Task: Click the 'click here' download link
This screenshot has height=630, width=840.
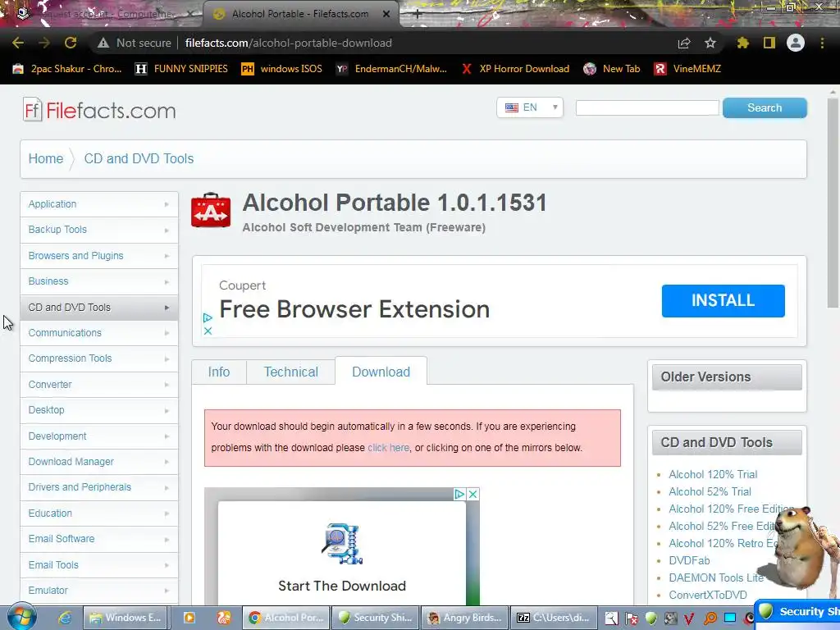Action: tap(388, 448)
